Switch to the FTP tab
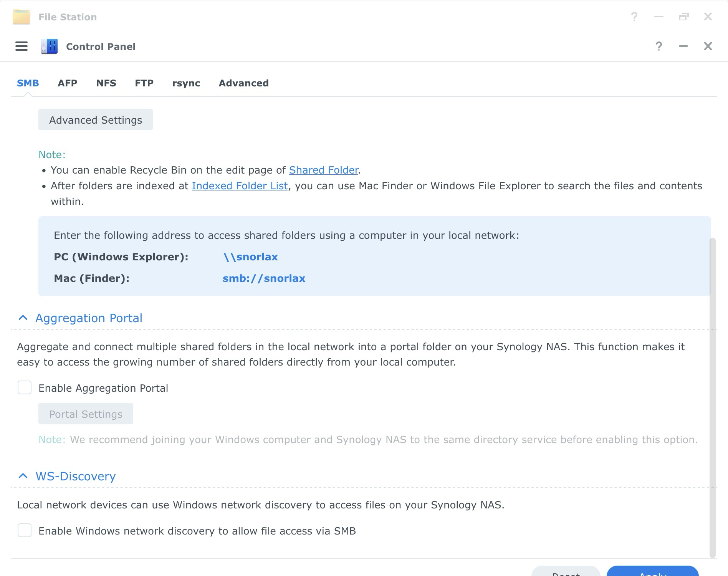 click(144, 83)
